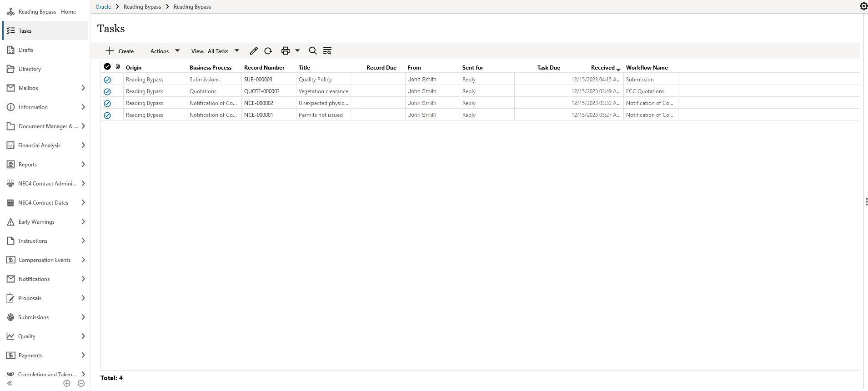868x391 pixels.
Task: Click the Quality chart icon
Action: (x=11, y=336)
